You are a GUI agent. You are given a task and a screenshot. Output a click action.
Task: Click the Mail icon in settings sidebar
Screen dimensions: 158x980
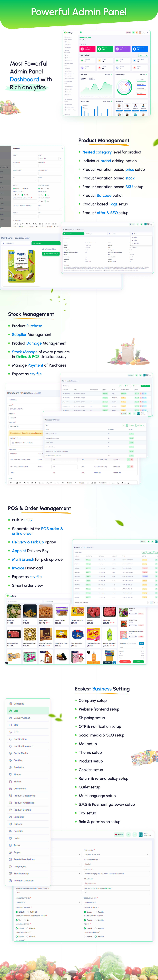(x=10, y=725)
